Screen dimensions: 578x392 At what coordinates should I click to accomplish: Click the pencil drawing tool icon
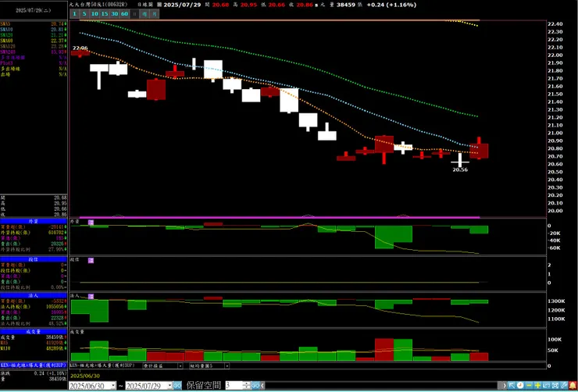[x=564, y=386]
